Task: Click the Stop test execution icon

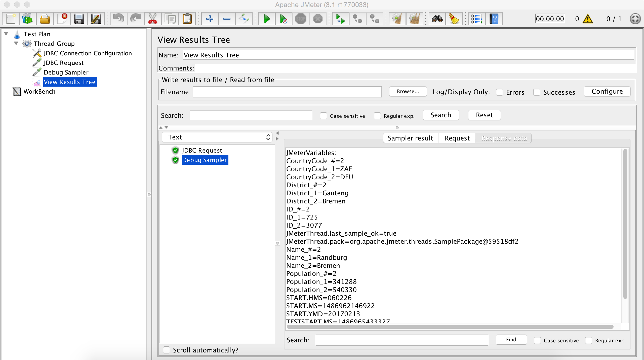Action: pos(301,19)
